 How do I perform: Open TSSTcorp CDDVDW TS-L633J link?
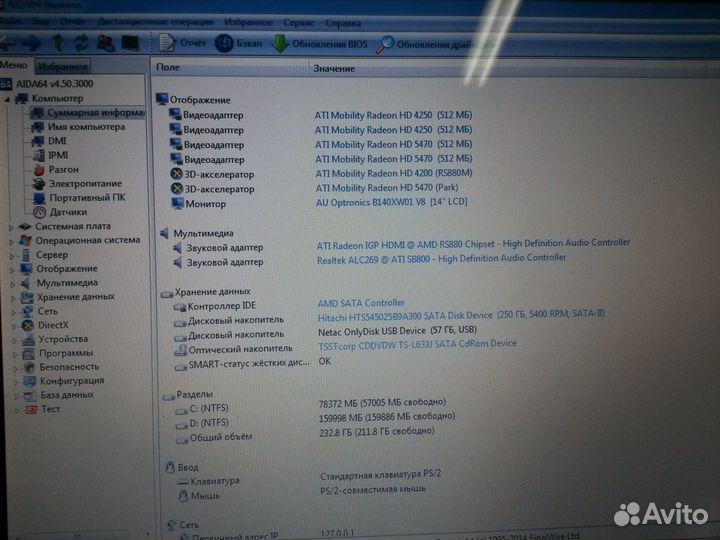(417, 345)
